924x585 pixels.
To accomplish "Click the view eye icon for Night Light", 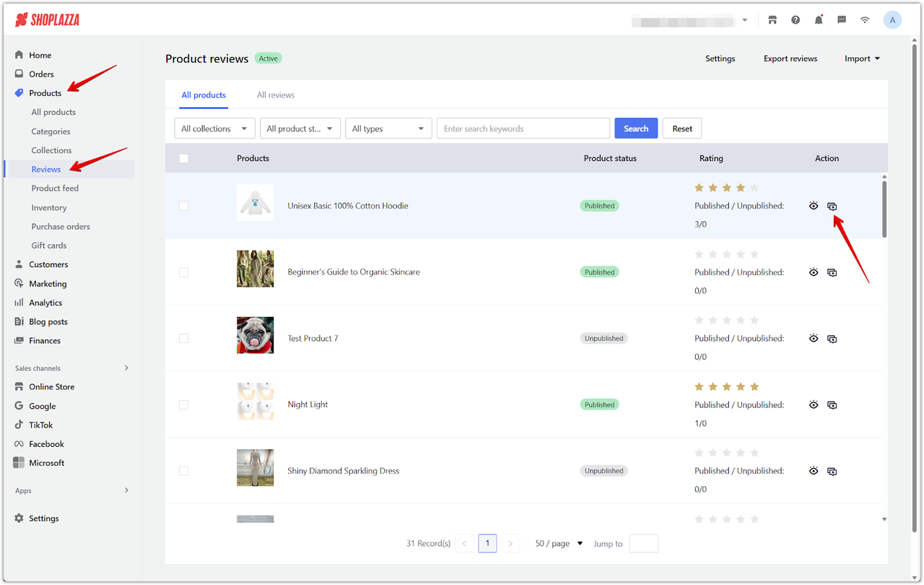I will (814, 405).
